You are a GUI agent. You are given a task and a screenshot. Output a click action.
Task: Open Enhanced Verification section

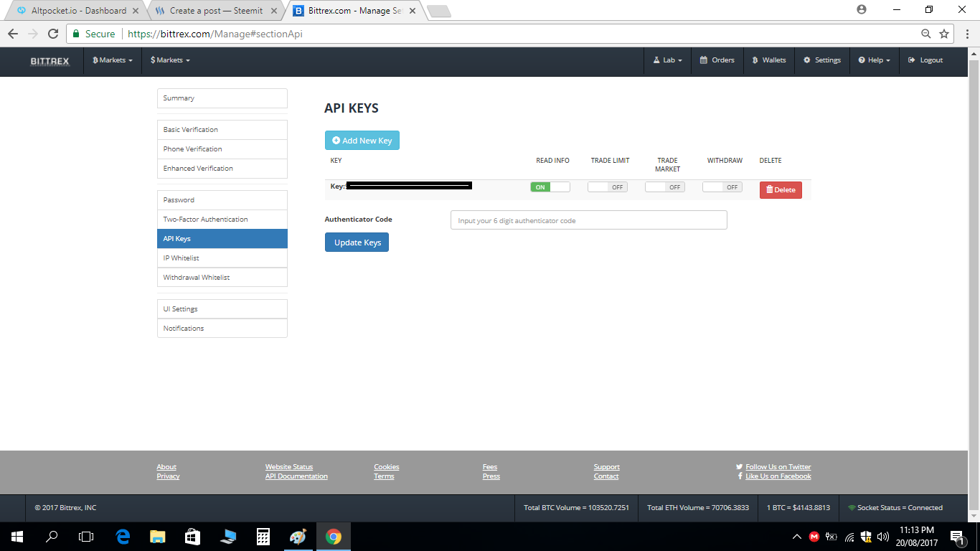coord(222,169)
